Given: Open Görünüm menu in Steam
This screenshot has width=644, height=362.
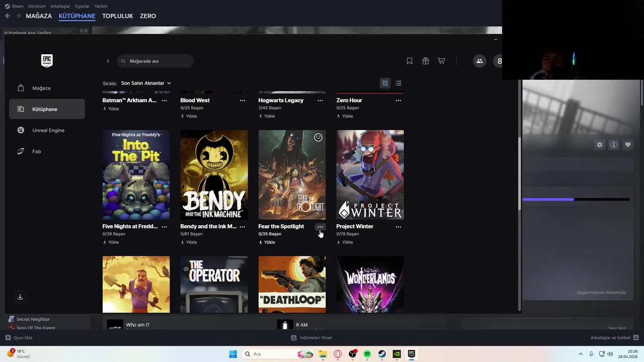Looking at the screenshot, I should point(37,6).
